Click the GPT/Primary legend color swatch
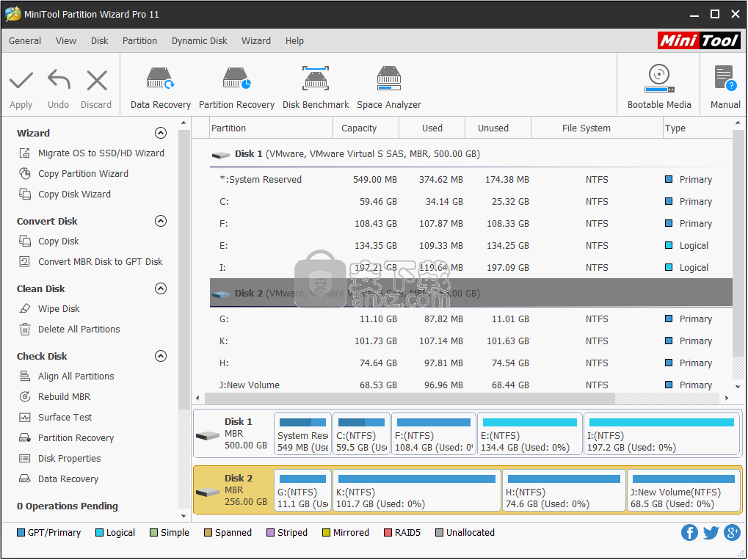This screenshot has width=748, height=560. click(x=21, y=533)
